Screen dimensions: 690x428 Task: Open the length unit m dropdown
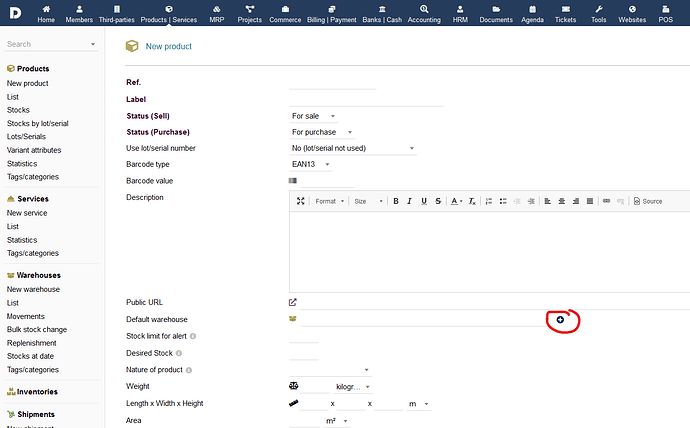[x=419, y=404]
